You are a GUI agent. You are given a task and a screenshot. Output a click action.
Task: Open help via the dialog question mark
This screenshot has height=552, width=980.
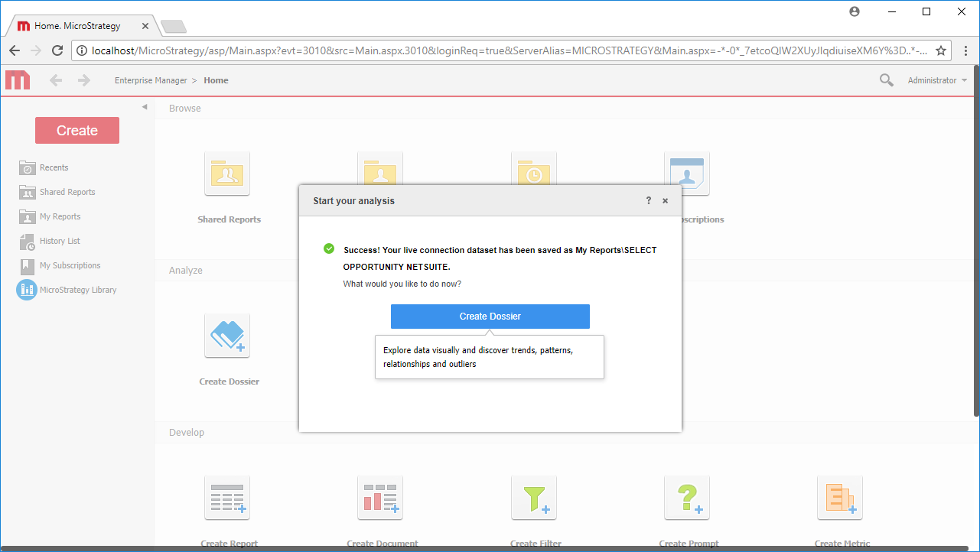(x=648, y=200)
